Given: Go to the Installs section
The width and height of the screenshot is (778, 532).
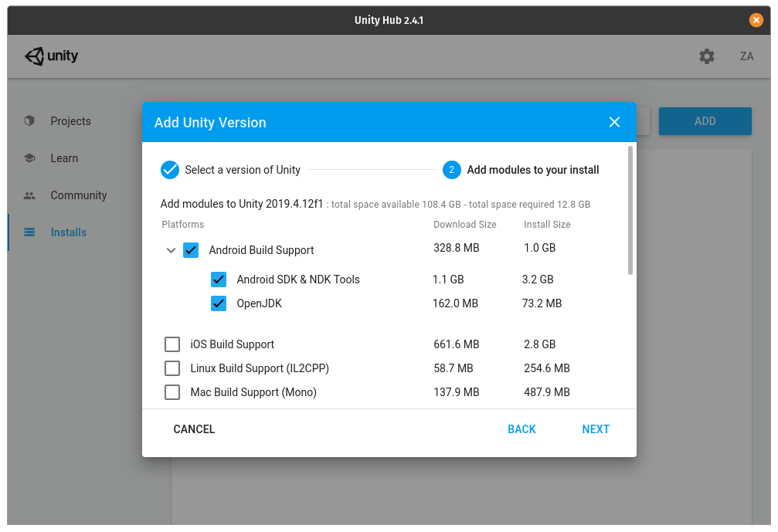Looking at the screenshot, I should tap(69, 232).
